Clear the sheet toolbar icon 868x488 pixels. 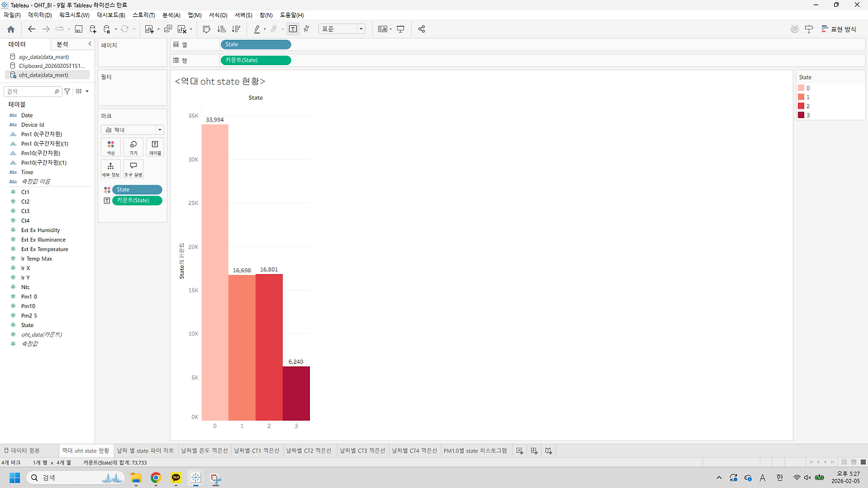pyautogui.click(x=182, y=29)
